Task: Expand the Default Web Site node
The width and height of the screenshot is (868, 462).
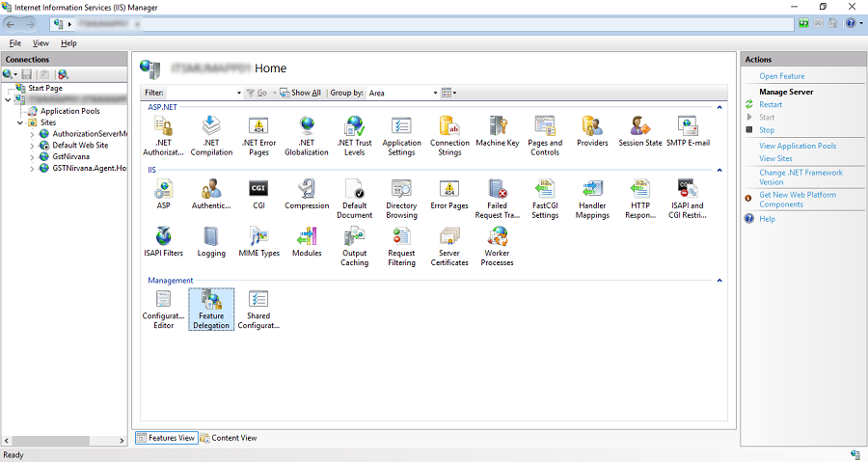Action: 32,146
